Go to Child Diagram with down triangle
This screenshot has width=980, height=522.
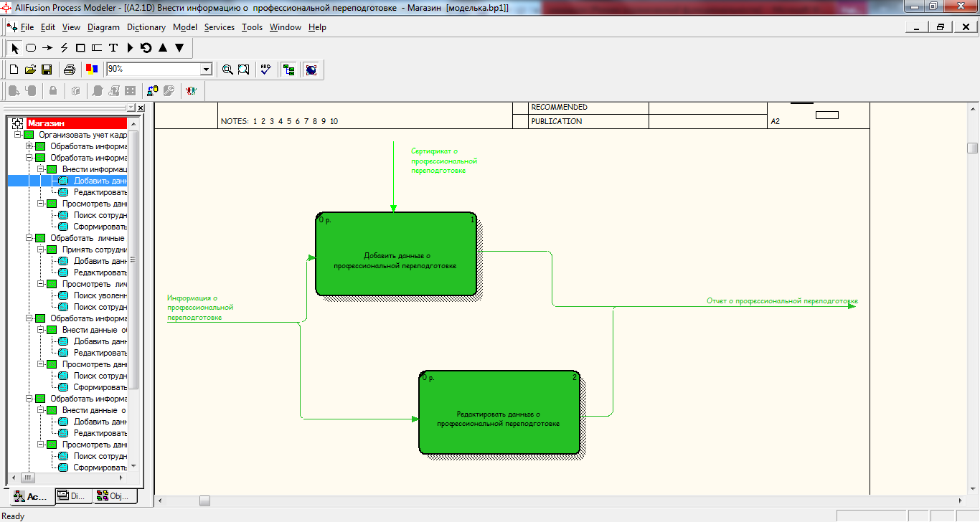(179, 48)
